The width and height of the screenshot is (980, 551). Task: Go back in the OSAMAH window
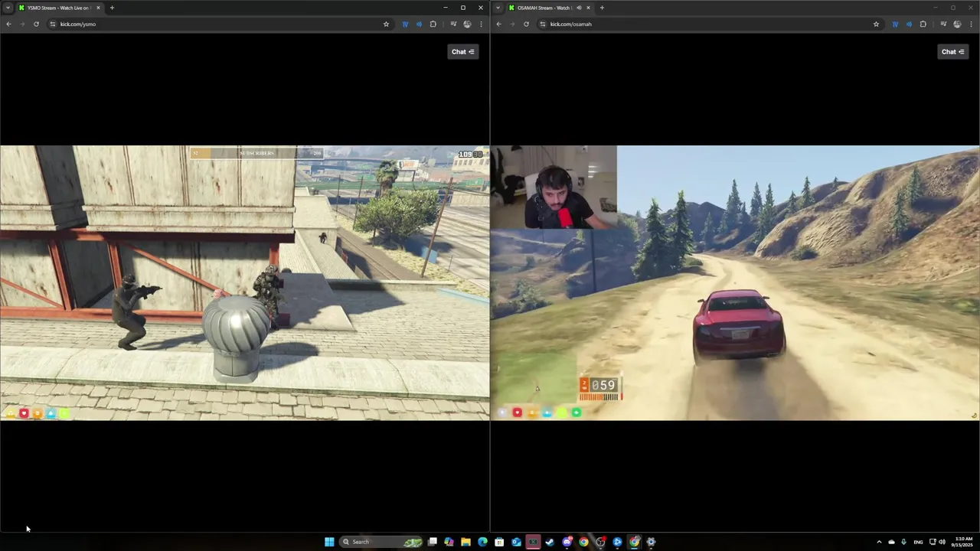498,24
